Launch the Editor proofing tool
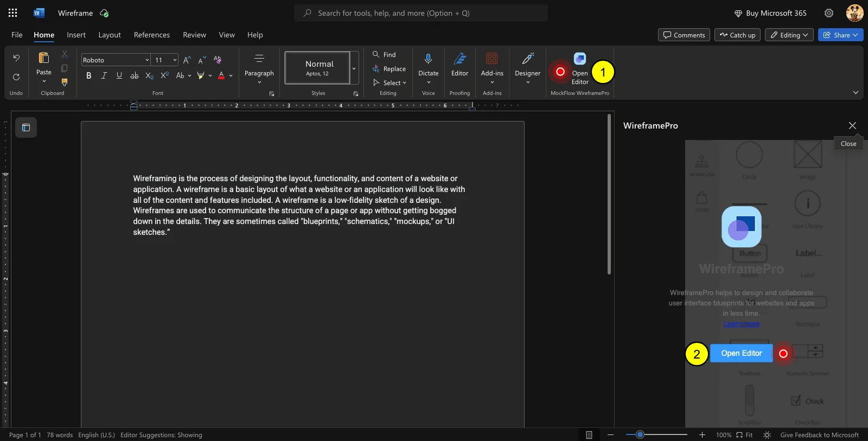 [460, 65]
